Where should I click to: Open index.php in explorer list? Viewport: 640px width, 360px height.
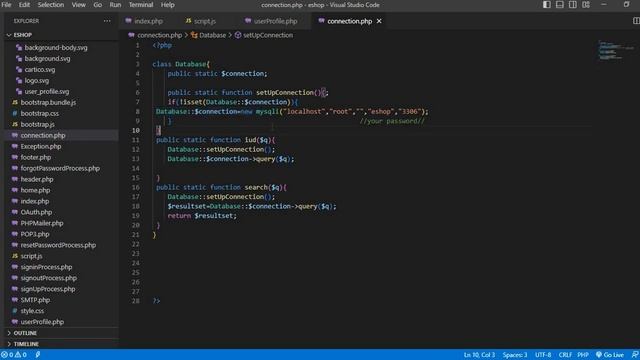click(35, 201)
